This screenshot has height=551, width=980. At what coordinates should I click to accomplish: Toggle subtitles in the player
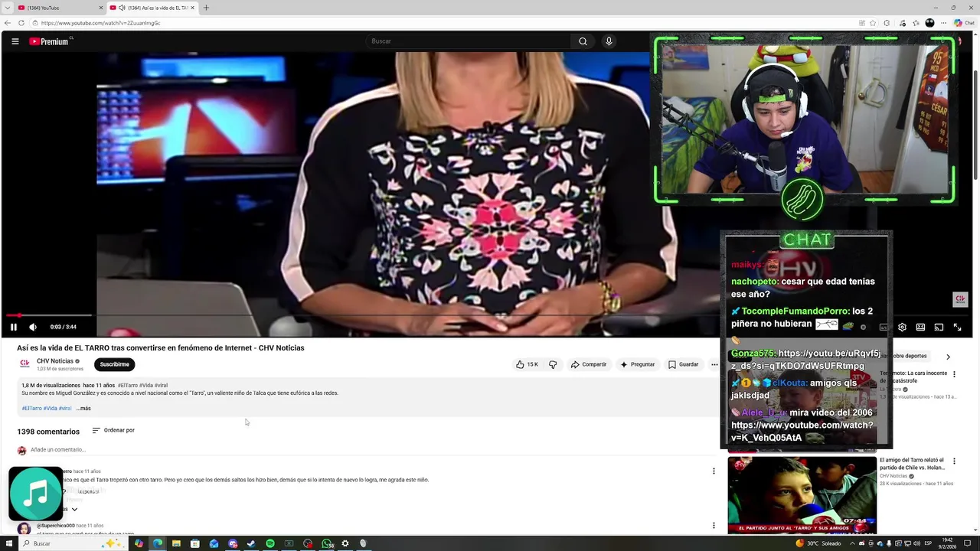[x=884, y=327]
